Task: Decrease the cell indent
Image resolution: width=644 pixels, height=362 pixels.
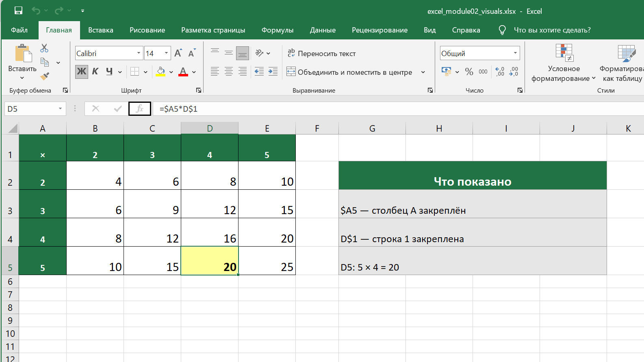Action: (259, 72)
